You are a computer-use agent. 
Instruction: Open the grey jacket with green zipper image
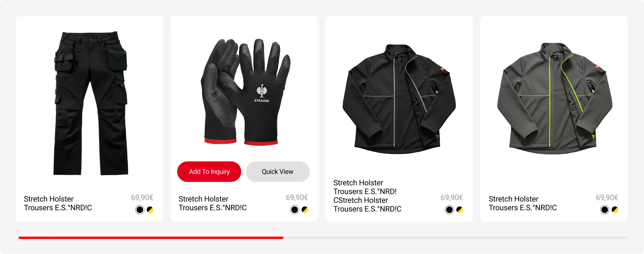tap(555, 98)
